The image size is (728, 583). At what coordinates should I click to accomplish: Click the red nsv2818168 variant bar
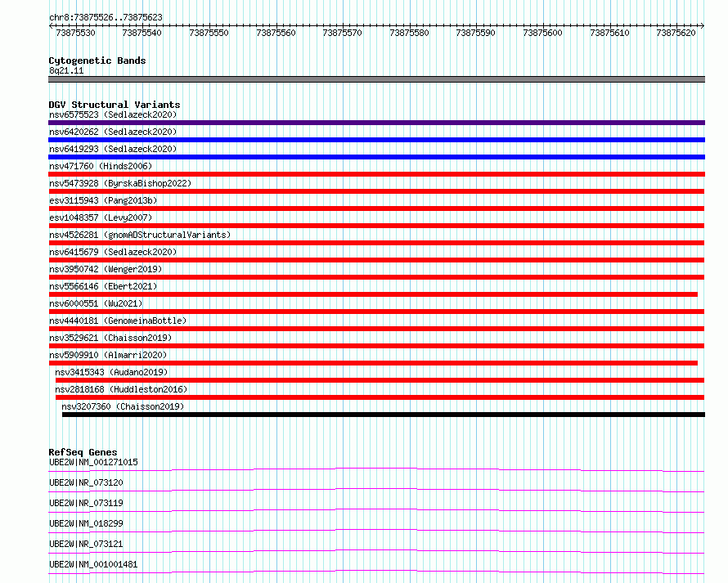tap(380, 397)
